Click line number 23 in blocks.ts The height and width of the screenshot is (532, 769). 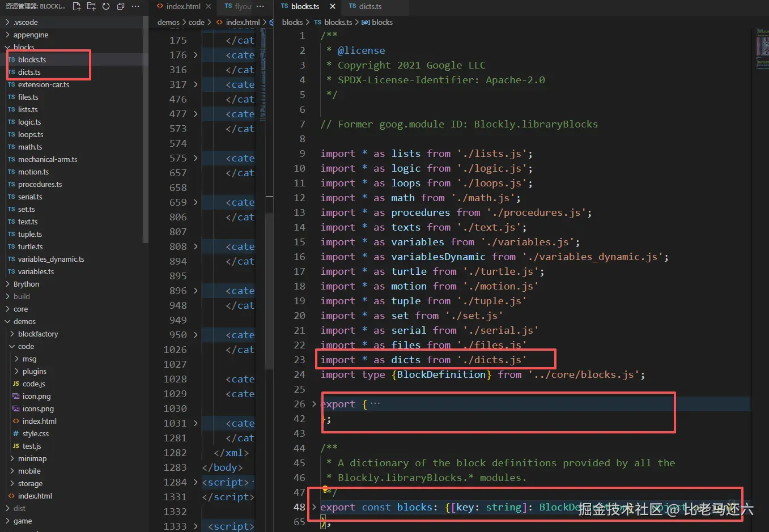click(x=299, y=360)
